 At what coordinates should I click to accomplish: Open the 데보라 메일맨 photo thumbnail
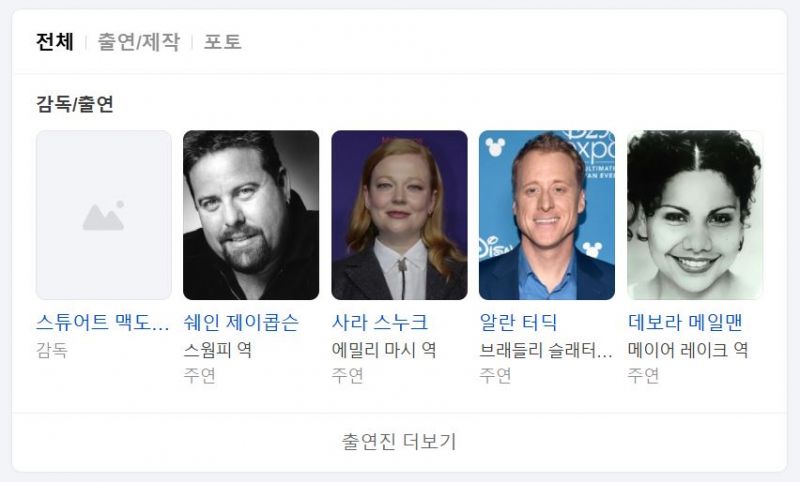(x=695, y=215)
